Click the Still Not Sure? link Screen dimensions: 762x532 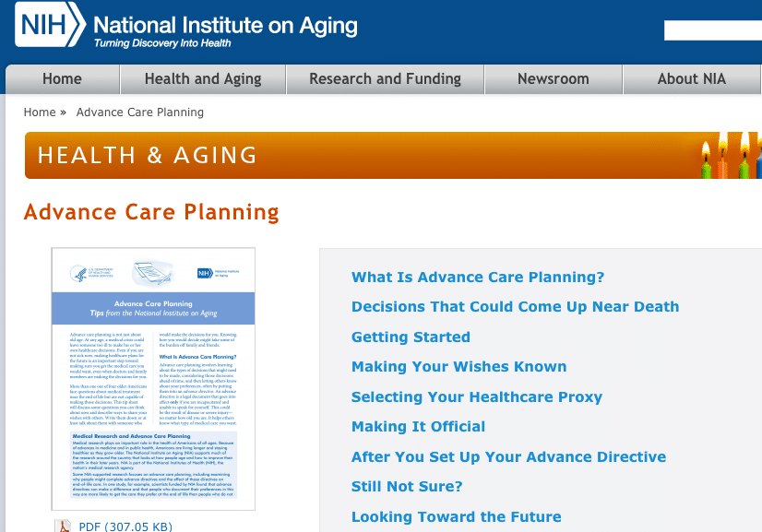click(407, 486)
